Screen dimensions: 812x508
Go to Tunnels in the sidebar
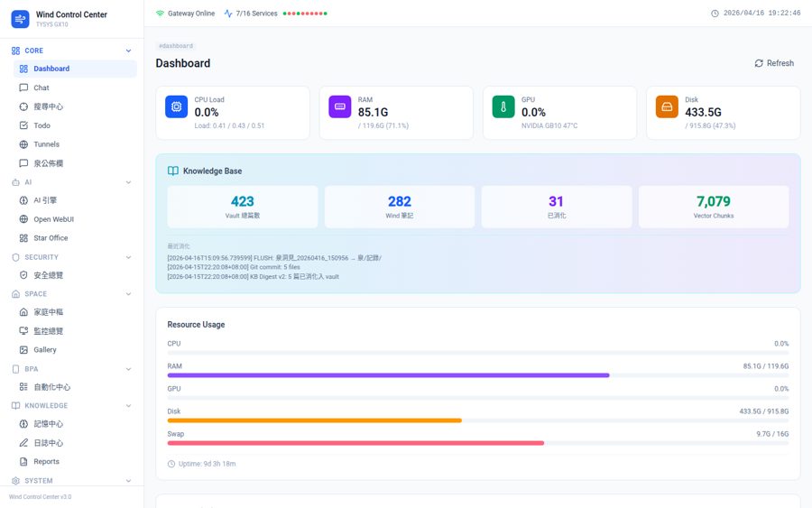tap(46, 144)
